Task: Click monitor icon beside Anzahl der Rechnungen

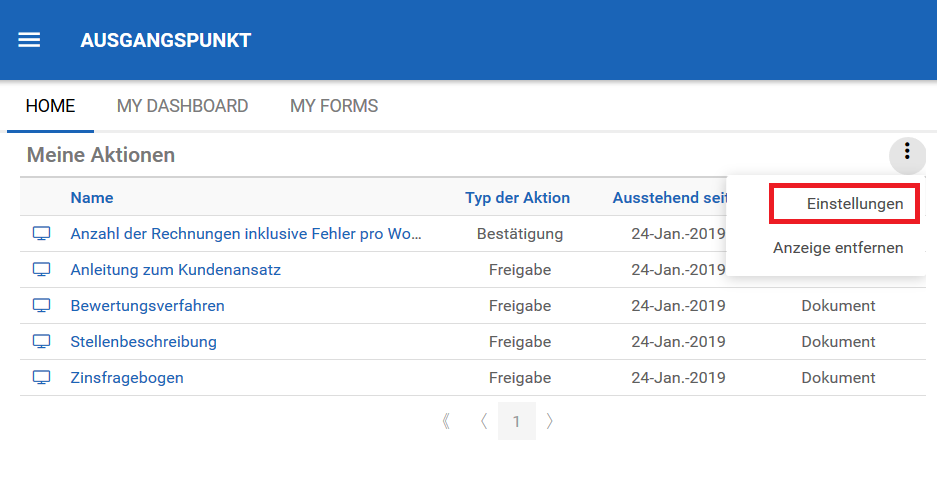Action: pos(41,234)
